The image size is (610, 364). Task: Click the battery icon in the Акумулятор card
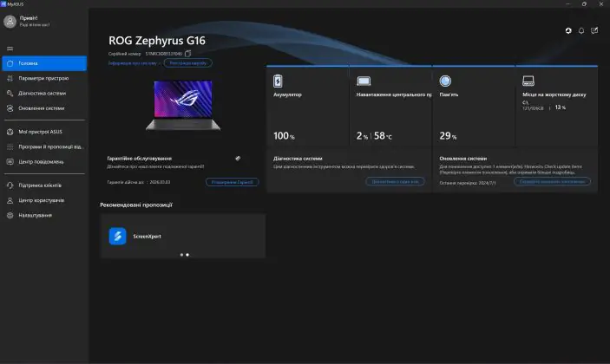coord(278,81)
